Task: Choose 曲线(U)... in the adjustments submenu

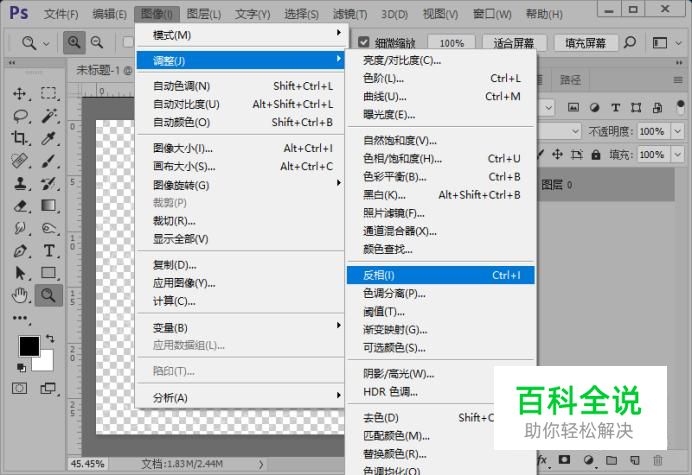Action: (441, 96)
